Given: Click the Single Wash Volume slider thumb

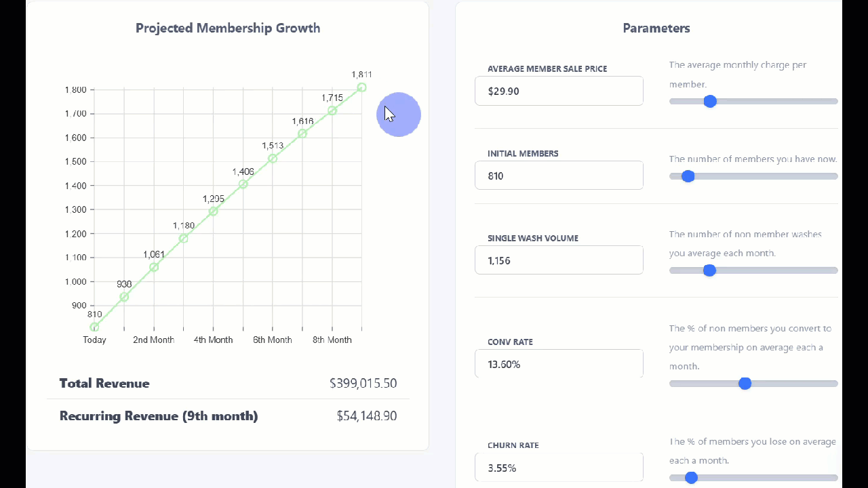Looking at the screenshot, I should [x=709, y=270].
